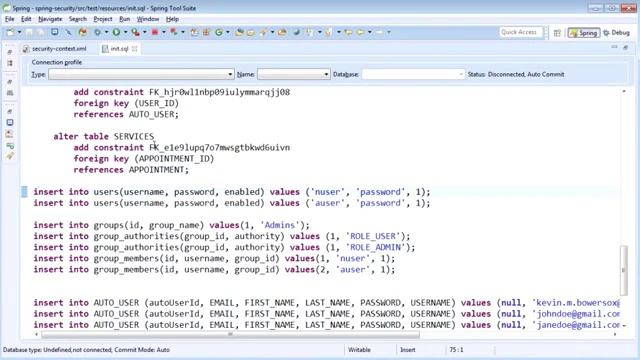Click the Open Perspective icon
Image resolution: width=640 pixels, height=360 pixels.
557,33
